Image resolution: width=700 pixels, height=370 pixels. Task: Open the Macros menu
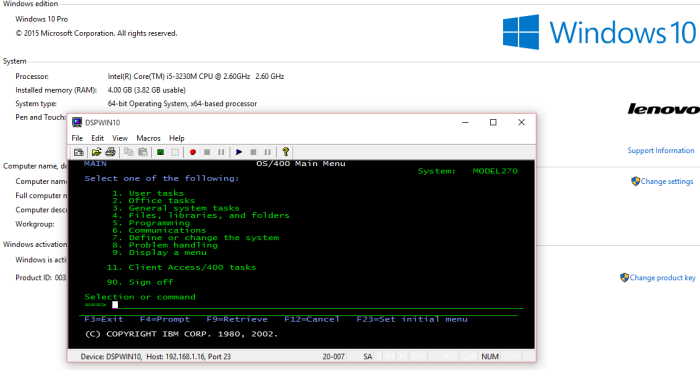pyautogui.click(x=148, y=138)
